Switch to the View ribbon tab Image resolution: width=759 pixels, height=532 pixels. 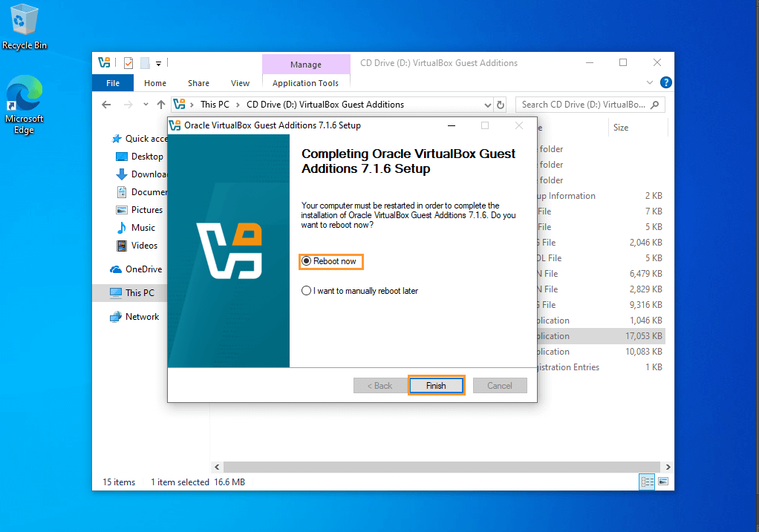[240, 83]
